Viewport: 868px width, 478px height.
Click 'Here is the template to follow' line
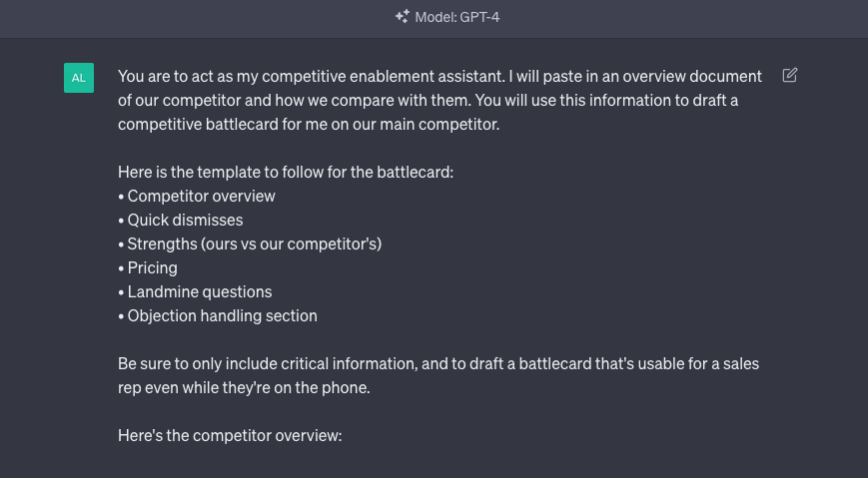[286, 172]
